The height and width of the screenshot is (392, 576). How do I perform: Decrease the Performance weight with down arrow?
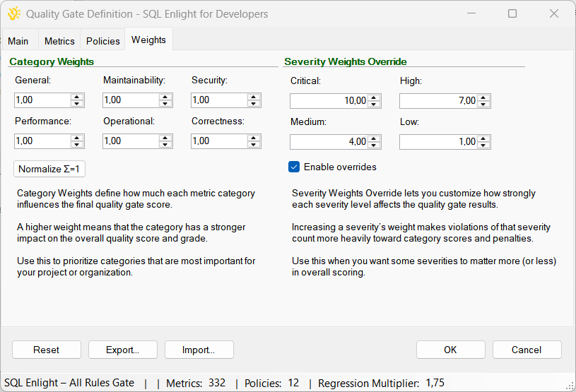[x=77, y=145]
